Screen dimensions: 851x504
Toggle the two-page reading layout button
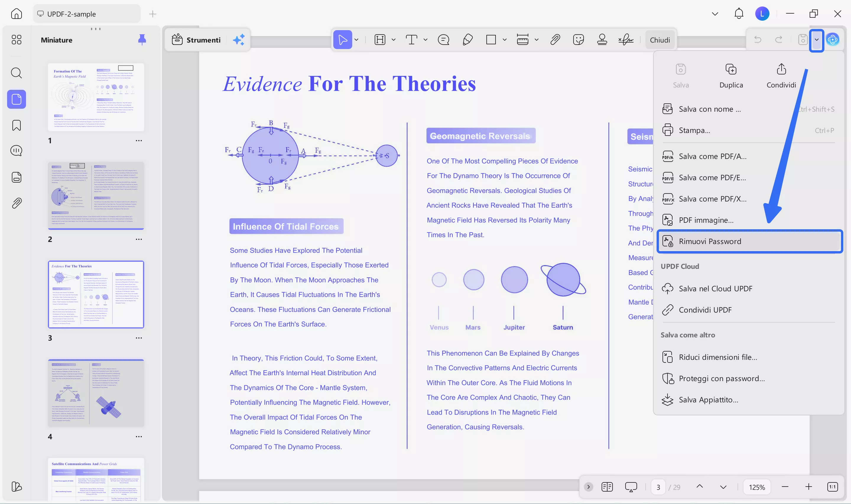tap(607, 487)
